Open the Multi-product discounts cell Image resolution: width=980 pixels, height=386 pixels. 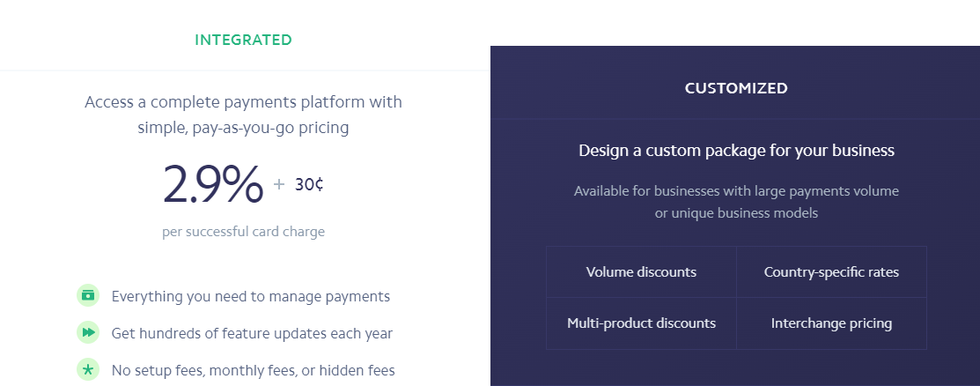(x=641, y=323)
